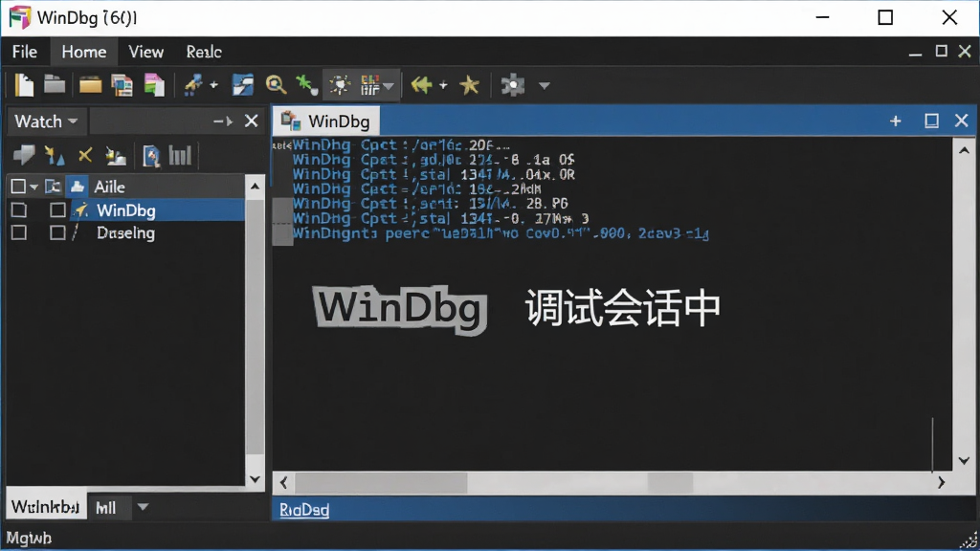Open the File menu

25,52
